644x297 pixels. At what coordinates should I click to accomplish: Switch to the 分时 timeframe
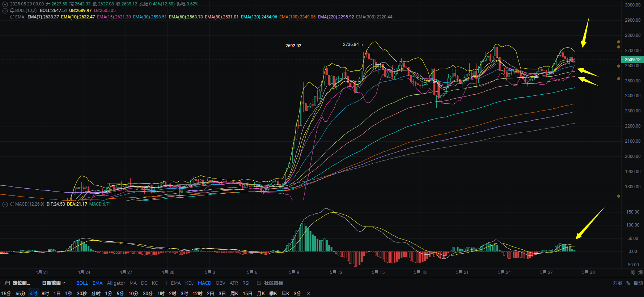96,293
